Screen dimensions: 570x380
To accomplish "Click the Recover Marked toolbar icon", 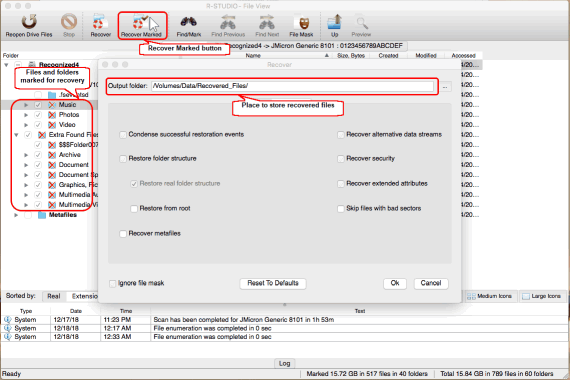I will point(139,22).
